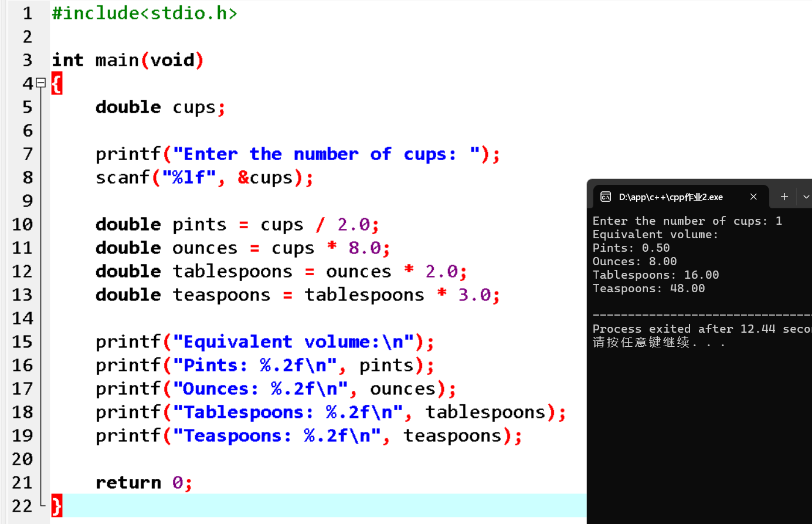Click the tablespoons calculation on line 12
812x524 pixels.
point(280,271)
